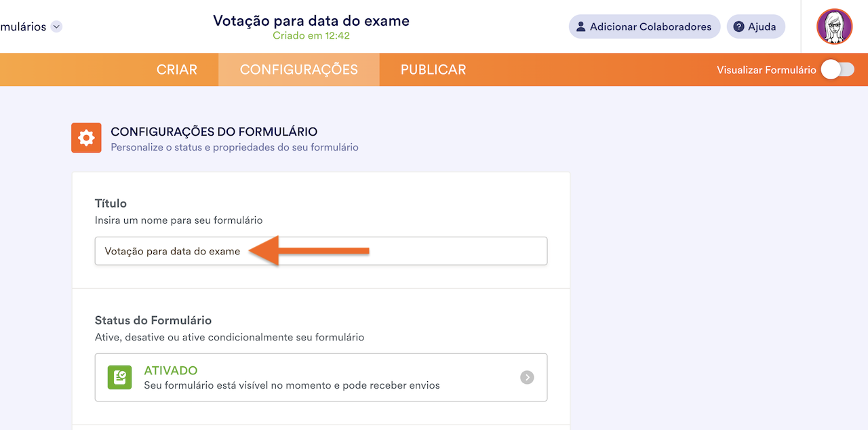Screen dimensions: 868x430
Task: Expand the Formulários dropdown chevron
Action: (x=57, y=27)
